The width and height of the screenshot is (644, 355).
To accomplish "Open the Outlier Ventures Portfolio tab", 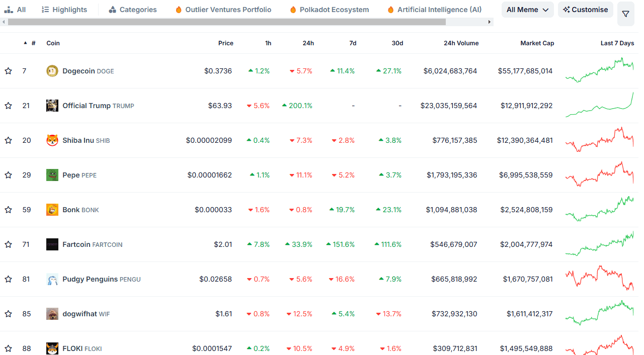I will coord(223,10).
